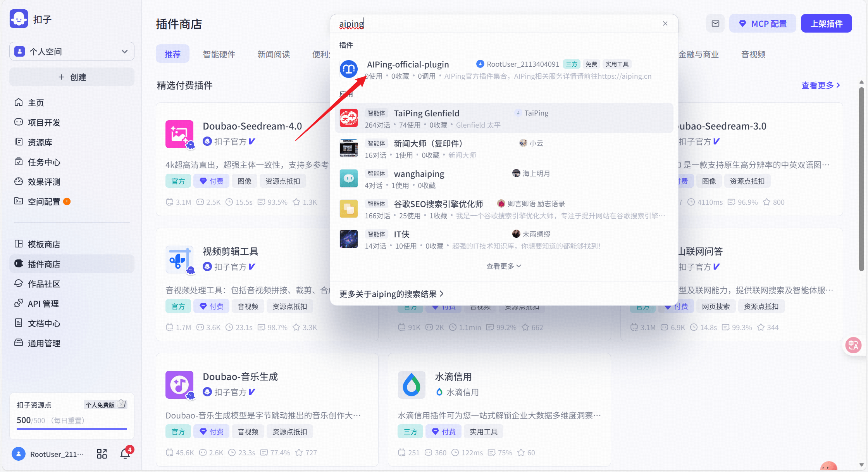This screenshot has width=868, height=472.
Task: Click the AIPing-official-plugin logo in search results
Action: pyautogui.click(x=348, y=69)
